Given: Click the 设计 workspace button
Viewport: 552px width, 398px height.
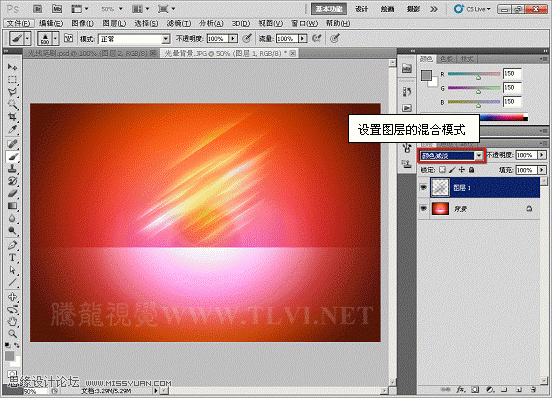Looking at the screenshot, I should tap(362, 9).
